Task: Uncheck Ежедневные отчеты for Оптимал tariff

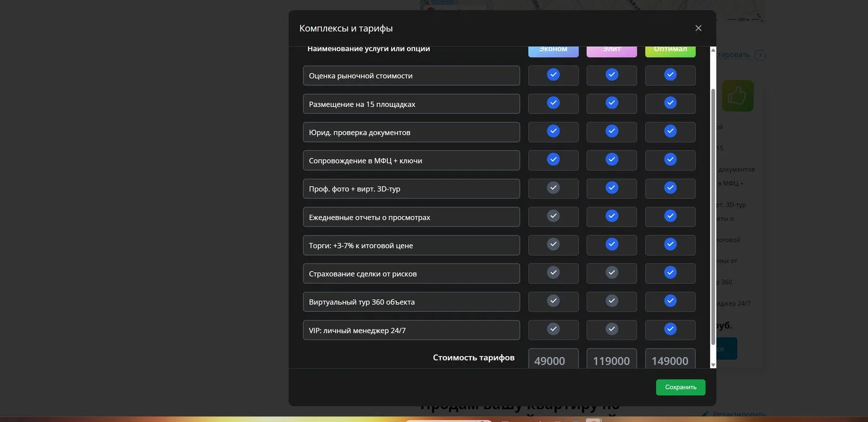Action: pyautogui.click(x=671, y=216)
